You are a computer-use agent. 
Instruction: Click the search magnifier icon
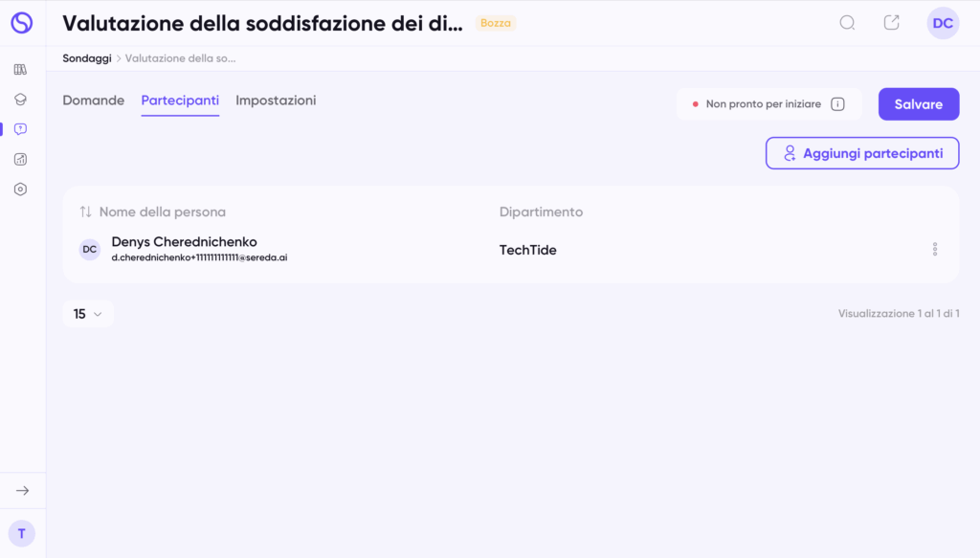pyautogui.click(x=847, y=23)
